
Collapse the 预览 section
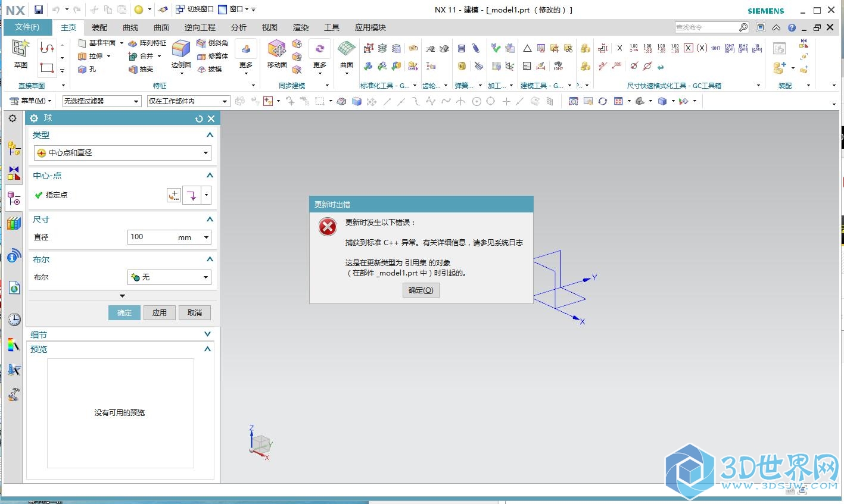(x=207, y=349)
